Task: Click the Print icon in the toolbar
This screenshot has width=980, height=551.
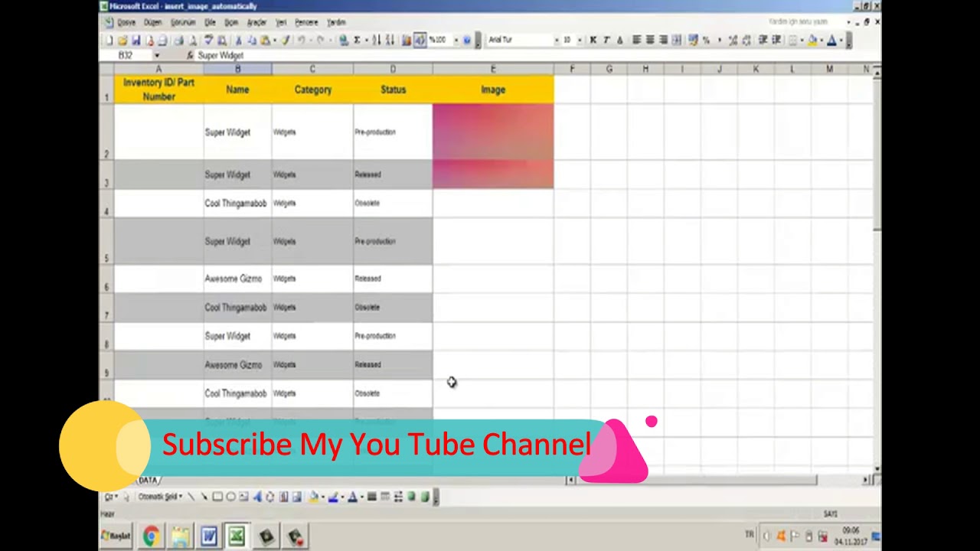Action: (x=179, y=40)
